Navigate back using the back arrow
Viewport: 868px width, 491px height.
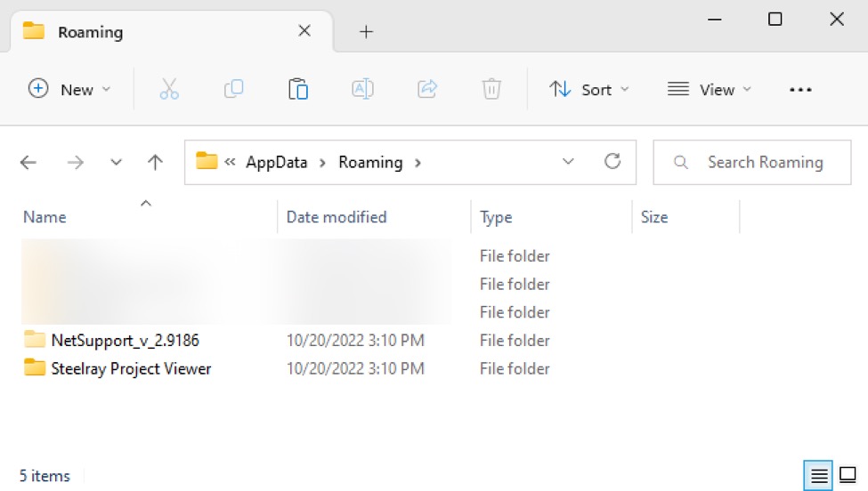[28, 162]
